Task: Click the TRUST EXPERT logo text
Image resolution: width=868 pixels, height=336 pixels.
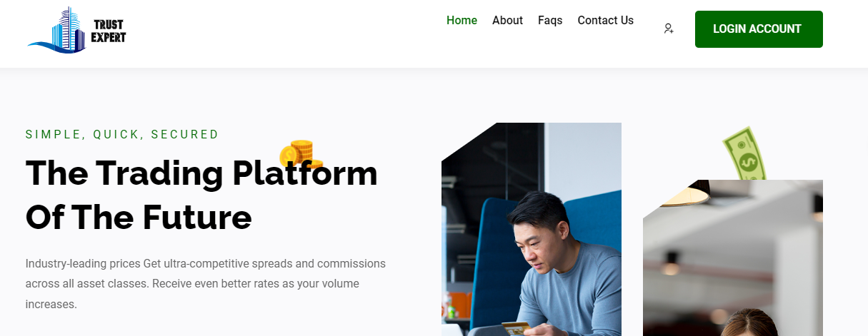Action: click(109, 31)
